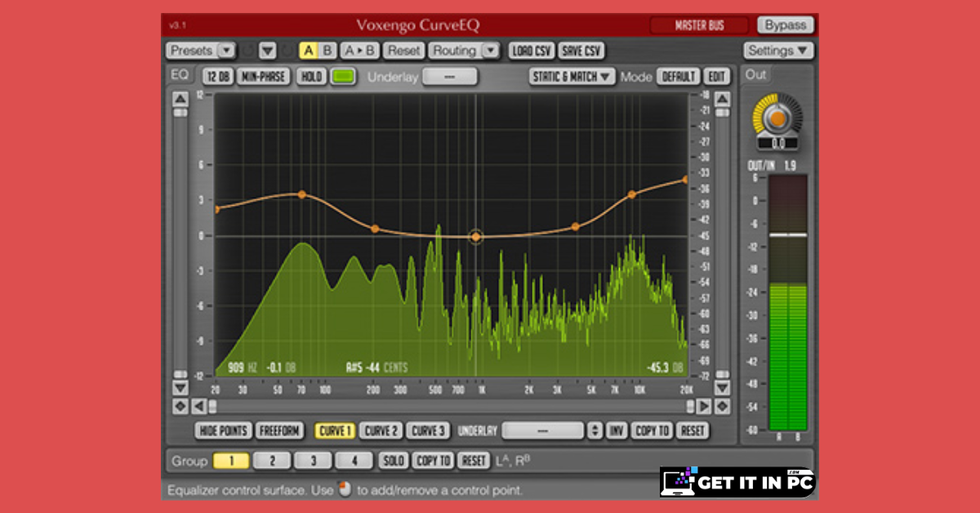The height and width of the screenshot is (513, 980).
Task: Click right vertical scale's down arrow
Action: point(722,387)
